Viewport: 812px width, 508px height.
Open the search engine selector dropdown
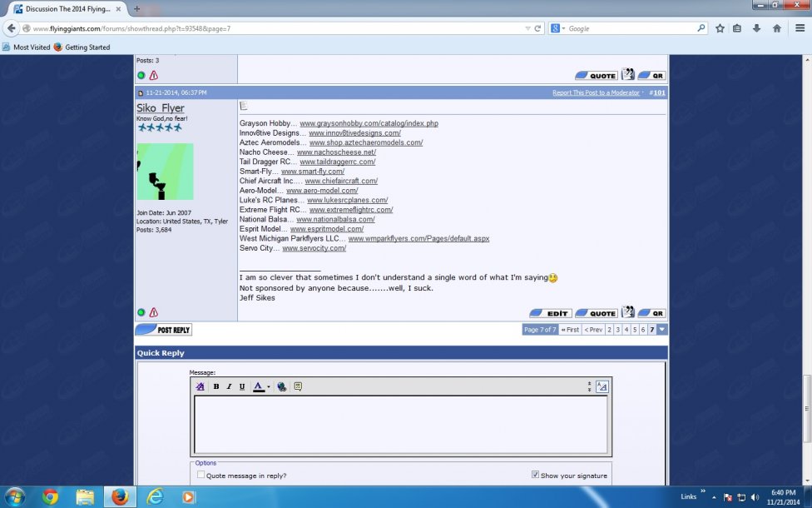[557, 28]
